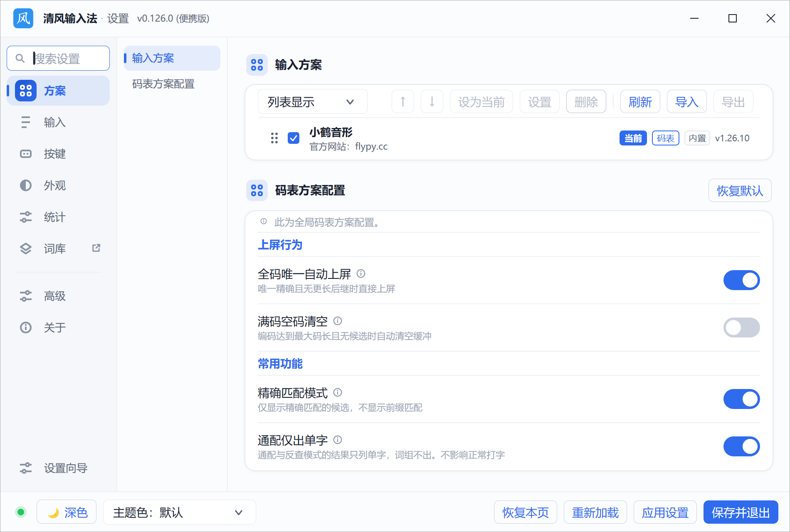Click the 刷新 button
The image size is (790, 532).
[x=640, y=102]
